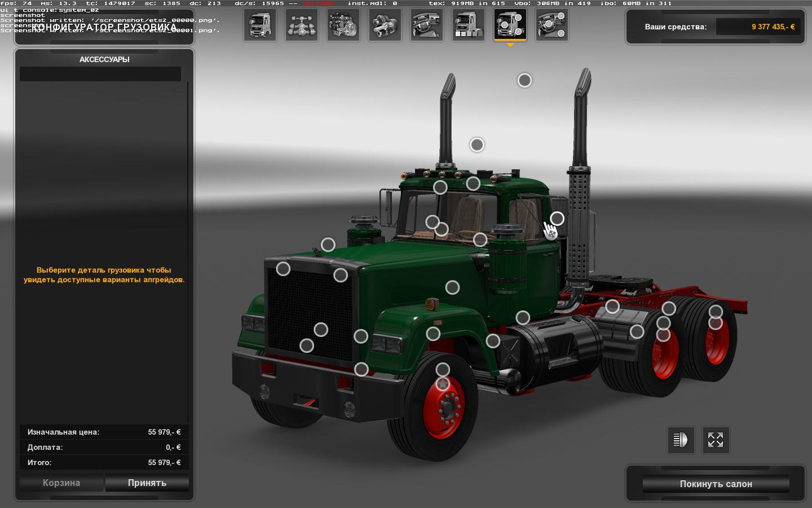The height and width of the screenshot is (508, 812).
Task: Select the hotspot on the front bumper top
Action: tap(361, 369)
